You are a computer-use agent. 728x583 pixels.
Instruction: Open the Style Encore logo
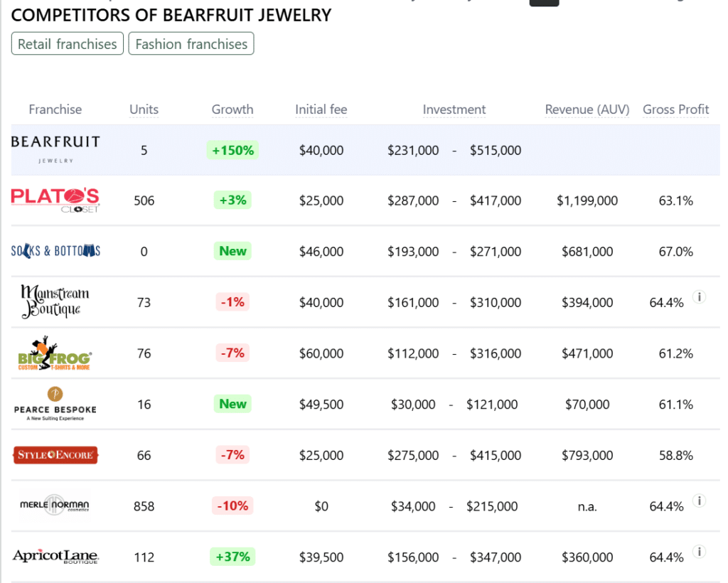[x=55, y=455]
